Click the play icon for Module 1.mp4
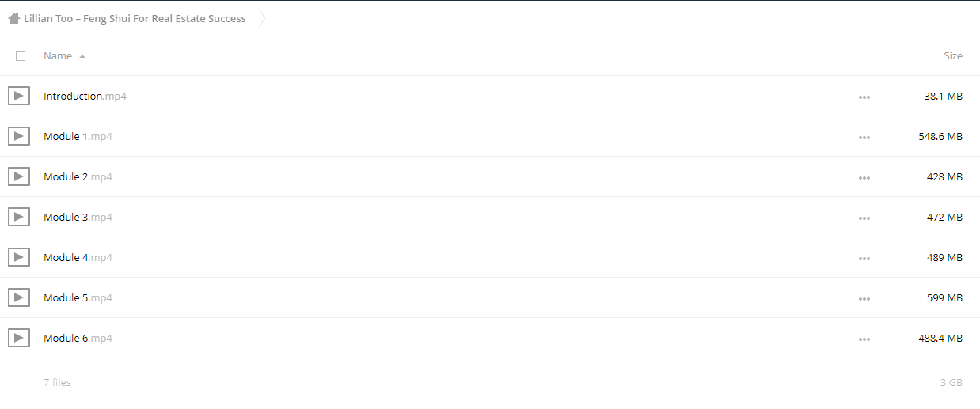The width and height of the screenshot is (980, 409). coord(19,136)
